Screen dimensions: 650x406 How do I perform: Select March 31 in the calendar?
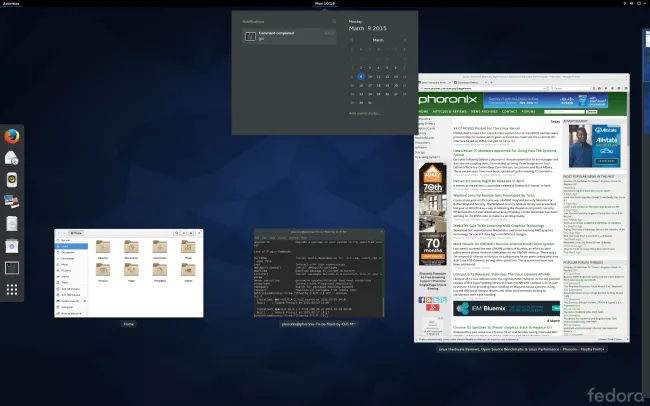coord(370,103)
